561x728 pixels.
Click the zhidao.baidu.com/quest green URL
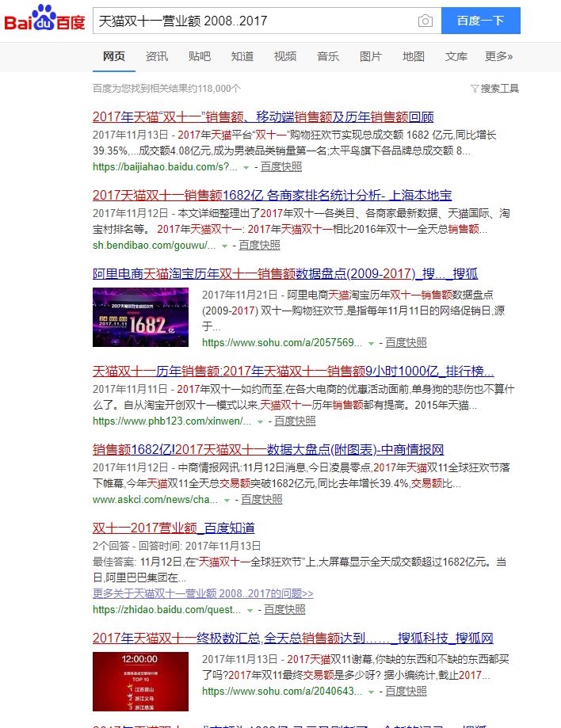[x=166, y=610]
